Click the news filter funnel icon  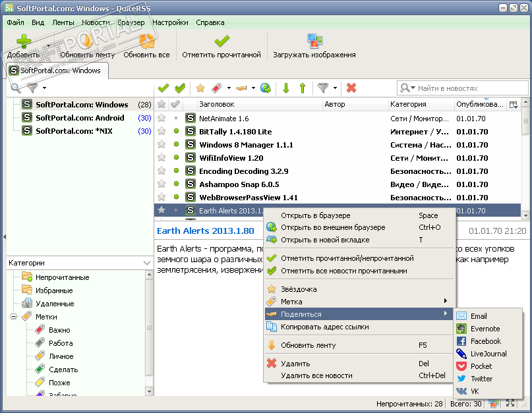point(323,88)
